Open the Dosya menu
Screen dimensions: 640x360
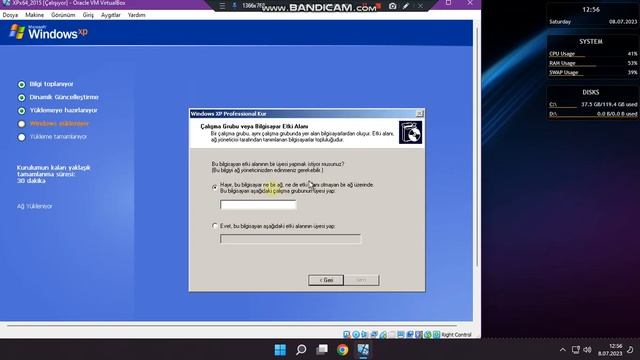(x=10, y=15)
